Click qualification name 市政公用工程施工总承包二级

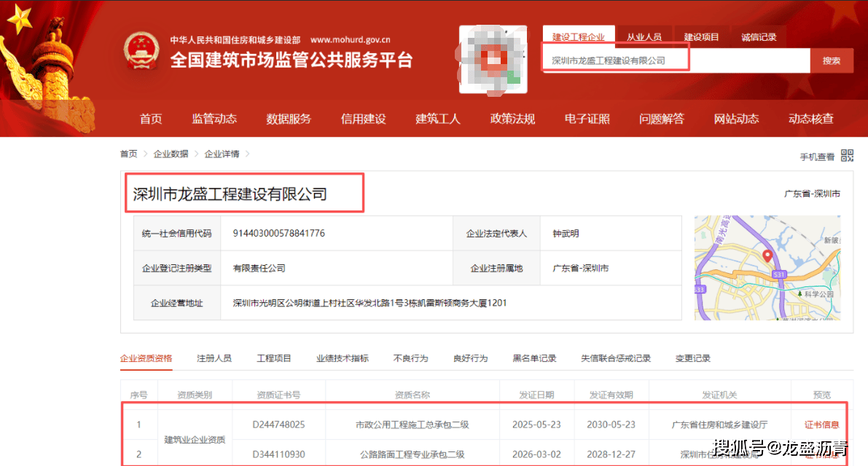[x=413, y=424]
